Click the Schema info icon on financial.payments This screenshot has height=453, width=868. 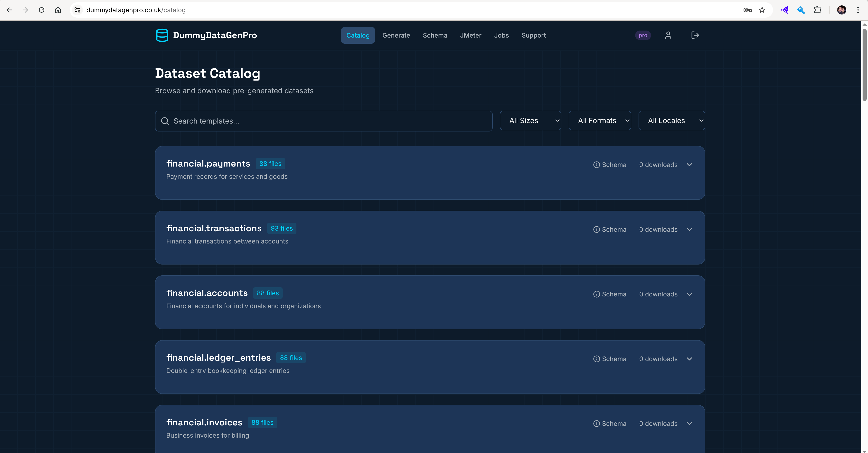(x=597, y=165)
